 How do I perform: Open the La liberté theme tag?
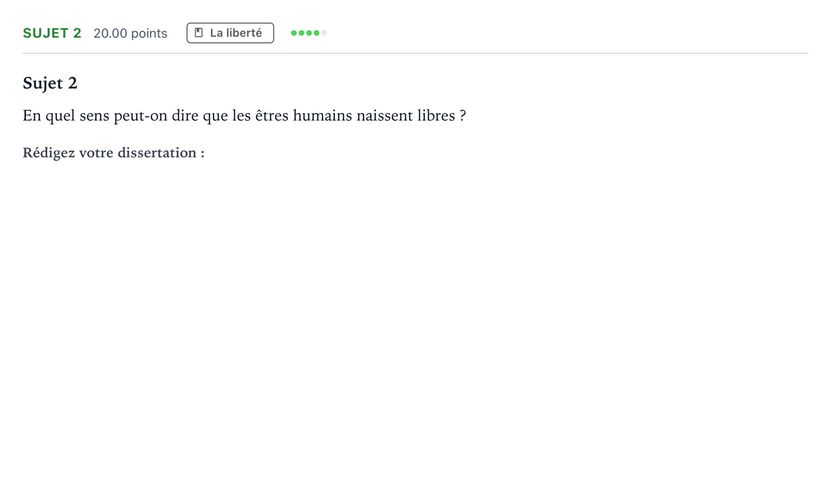coord(230,33)
